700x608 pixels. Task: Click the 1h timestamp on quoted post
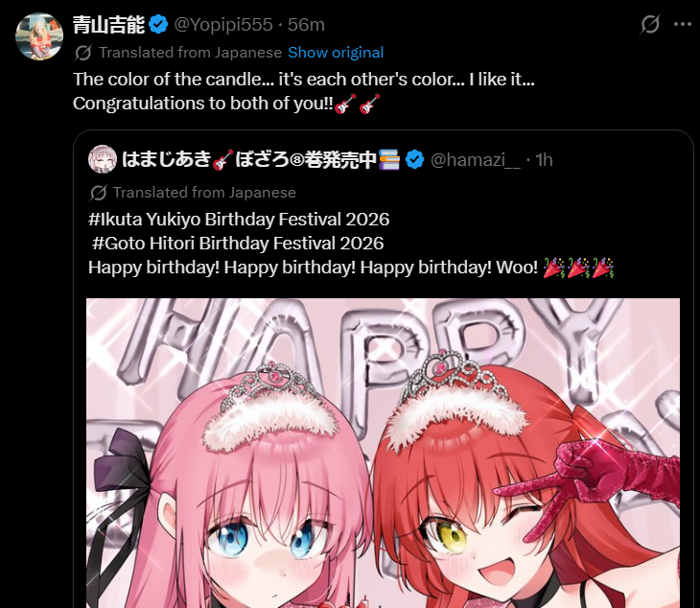(544, 160)
